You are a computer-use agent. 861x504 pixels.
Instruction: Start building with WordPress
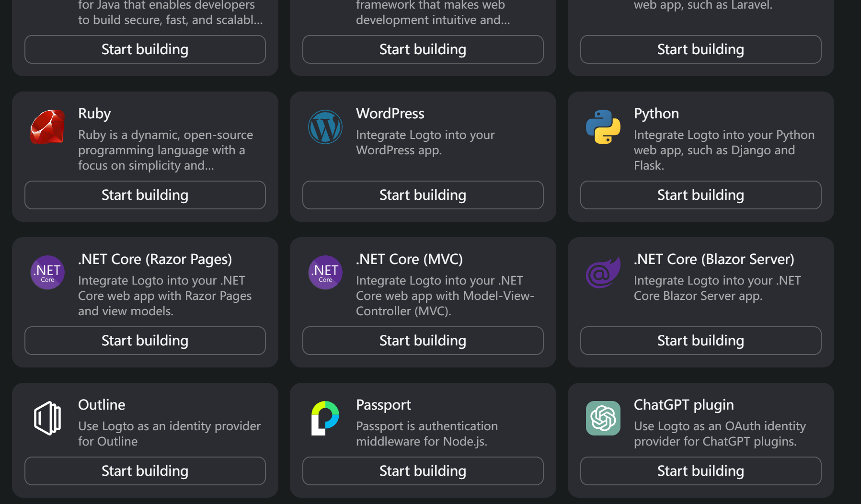click(423, 195)
